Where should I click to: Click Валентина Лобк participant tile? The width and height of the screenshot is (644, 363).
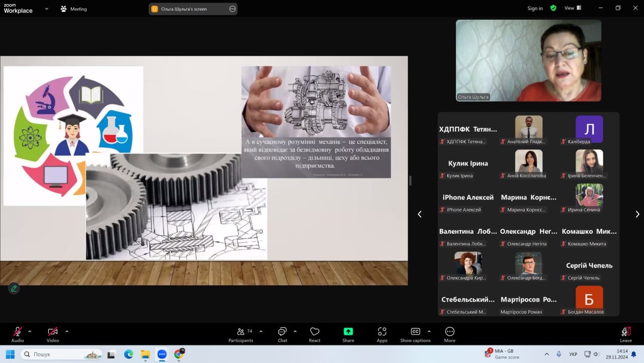click(468, 232)
